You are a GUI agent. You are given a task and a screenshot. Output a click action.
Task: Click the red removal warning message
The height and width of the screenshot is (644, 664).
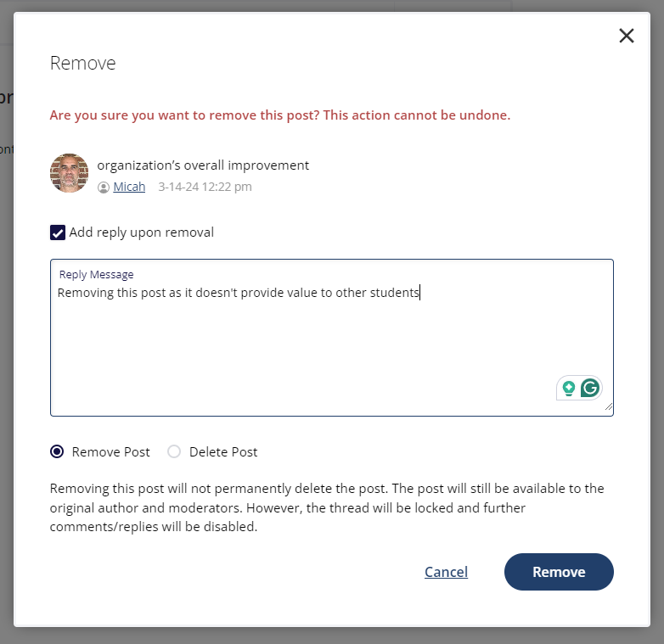pyautogui.click(x=280, y=115)
